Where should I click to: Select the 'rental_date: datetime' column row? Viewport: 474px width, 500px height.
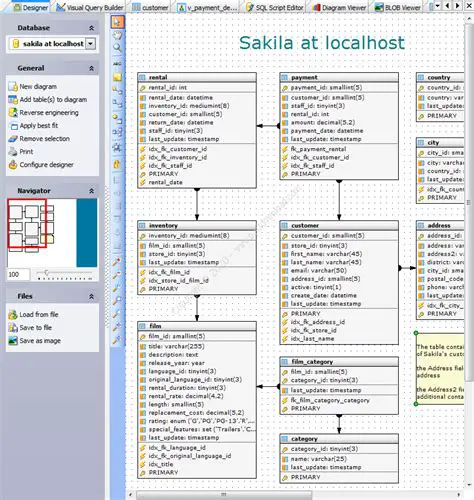click(197, 98)
